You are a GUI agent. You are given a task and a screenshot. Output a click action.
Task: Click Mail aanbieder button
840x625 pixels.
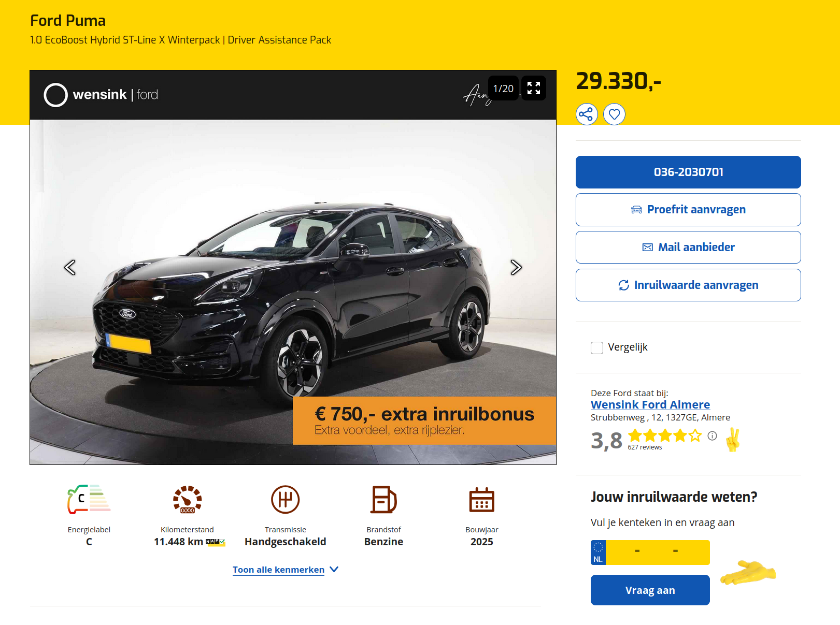click(688, 248)
